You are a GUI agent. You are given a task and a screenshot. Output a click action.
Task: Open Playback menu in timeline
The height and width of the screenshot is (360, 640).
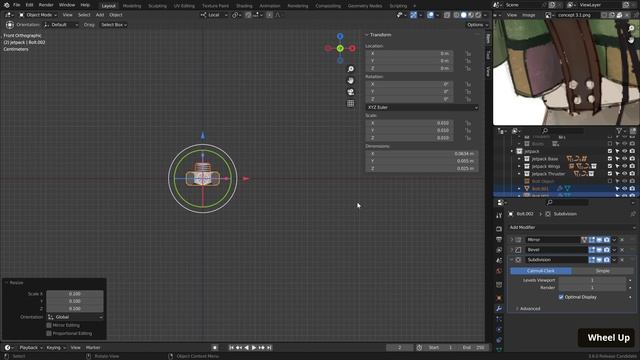pyautogui.click(x=31, y=348)
